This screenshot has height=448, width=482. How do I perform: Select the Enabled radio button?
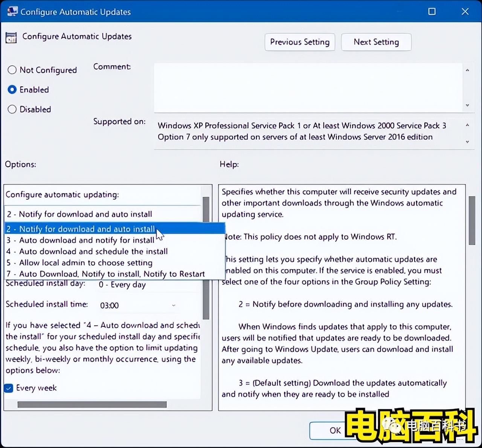tap(12, 90)
